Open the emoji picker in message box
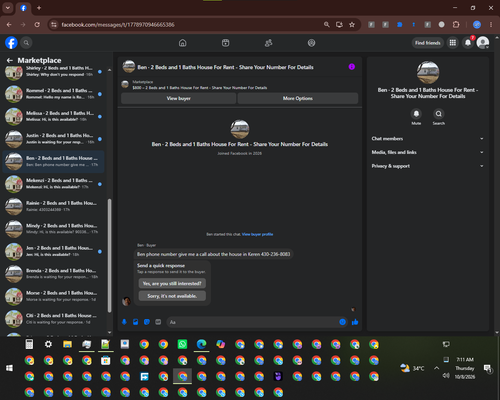Screen dimensions: 500x400 [342, 322]
